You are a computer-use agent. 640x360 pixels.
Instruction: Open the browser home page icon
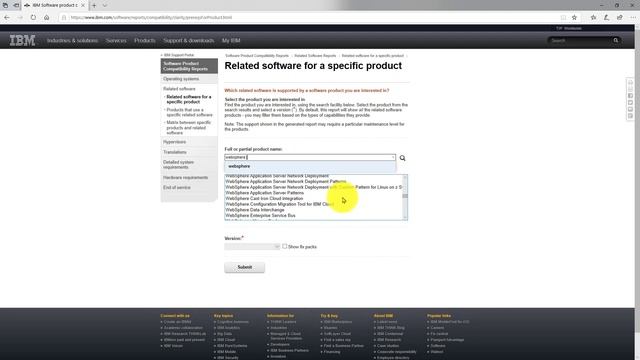[x=47, y=18]
